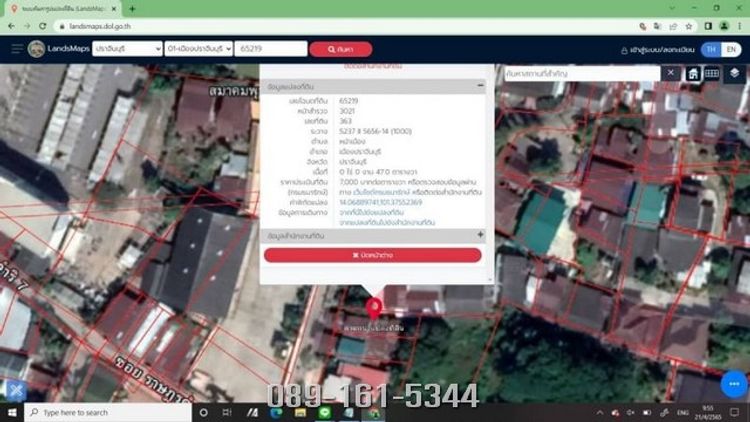The image size is (750, 422).
Task: Click the red search button
Action: point(341,49)
